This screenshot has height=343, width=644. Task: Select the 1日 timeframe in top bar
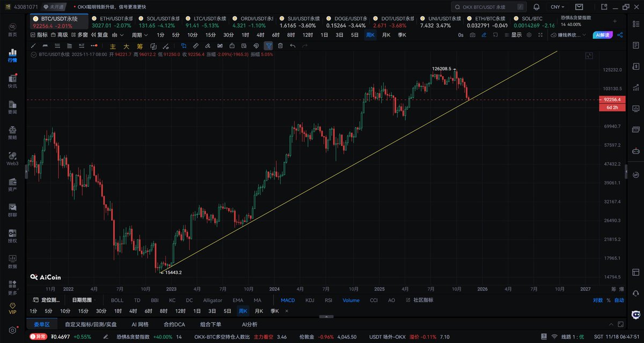(x=324, y=35)
